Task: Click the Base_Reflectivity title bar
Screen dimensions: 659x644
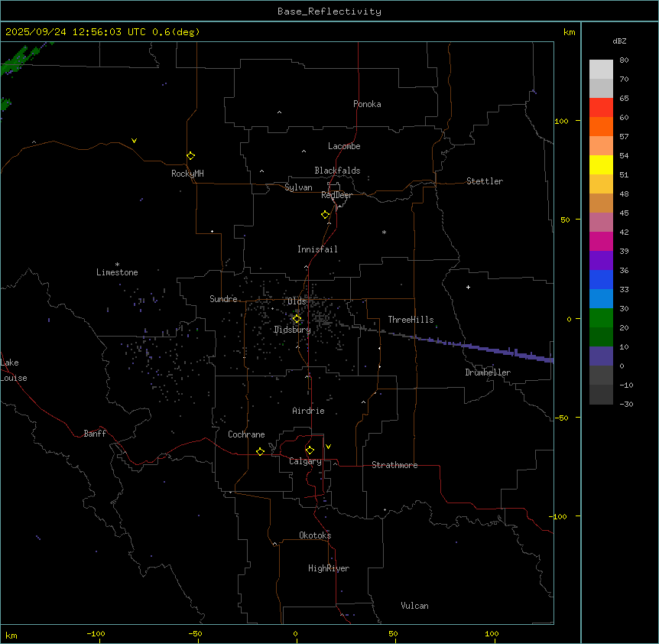Action: (329, 11)
